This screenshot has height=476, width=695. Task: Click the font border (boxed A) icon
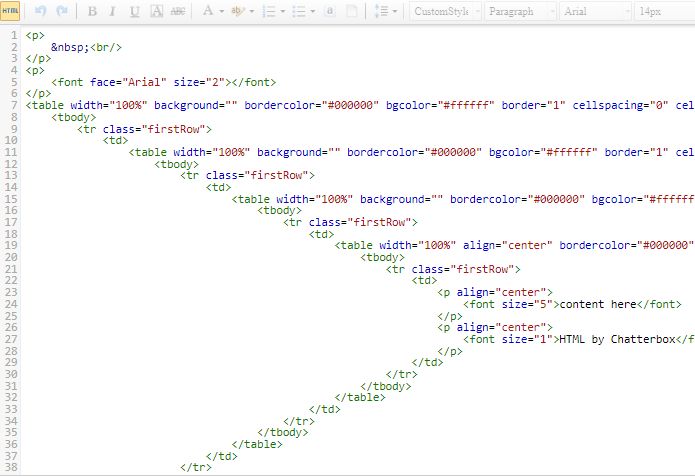pos(156,11)
